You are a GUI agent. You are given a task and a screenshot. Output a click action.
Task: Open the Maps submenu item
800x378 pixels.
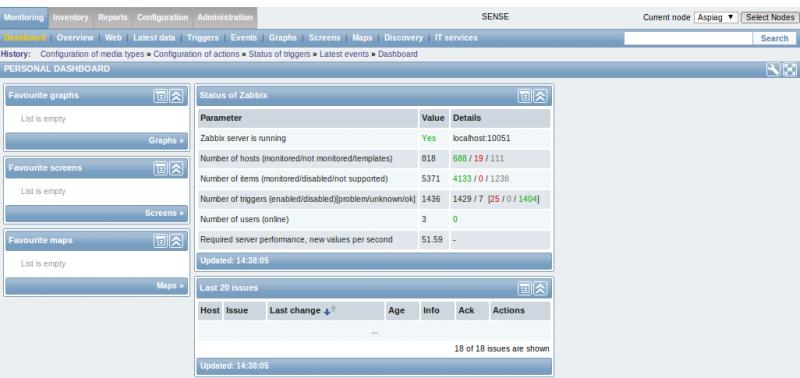362,38
